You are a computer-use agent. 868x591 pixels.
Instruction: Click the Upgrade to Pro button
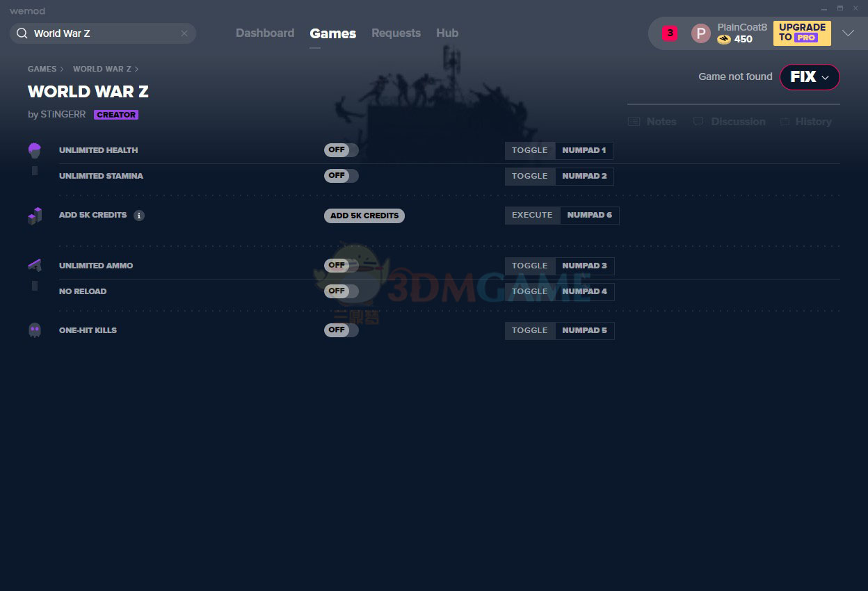(802, 33)
